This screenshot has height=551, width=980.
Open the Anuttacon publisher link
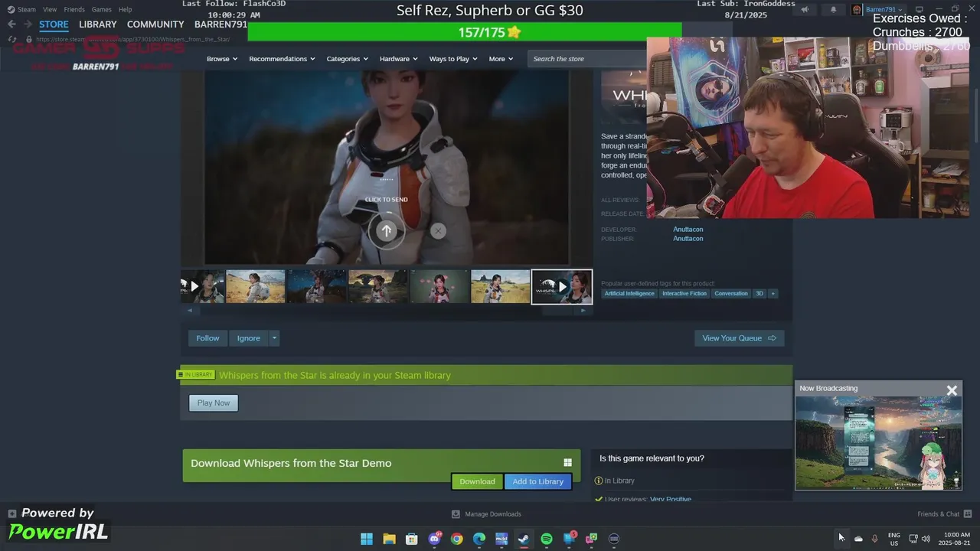688,239
